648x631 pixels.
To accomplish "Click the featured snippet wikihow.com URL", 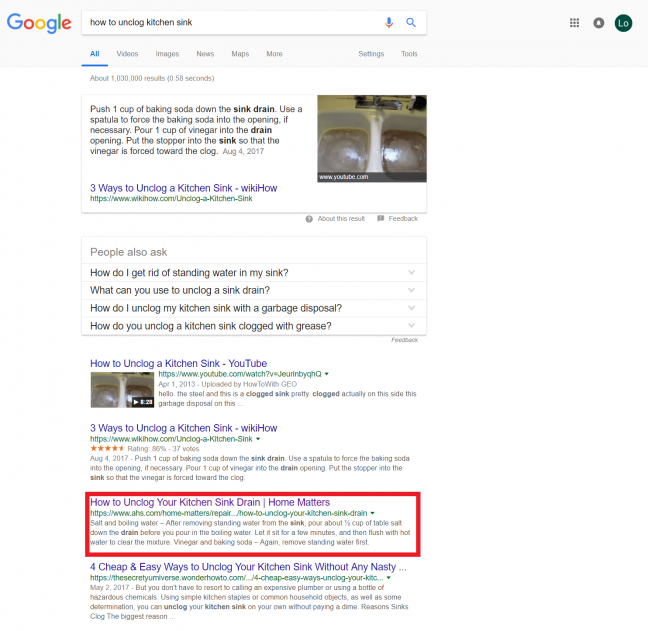I will [171, 199].
